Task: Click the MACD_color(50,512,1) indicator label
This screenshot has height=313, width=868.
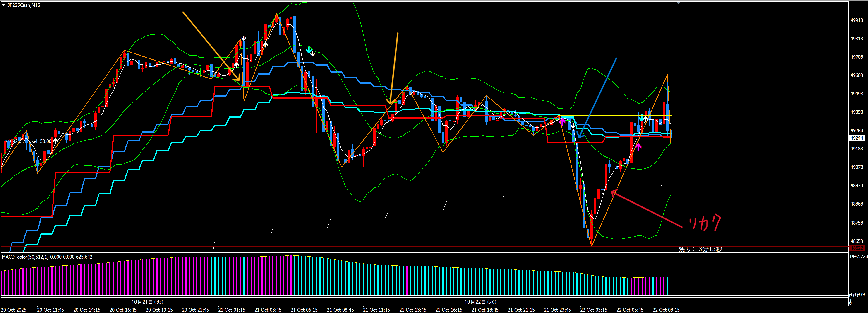Action: [x=25, y=257]
